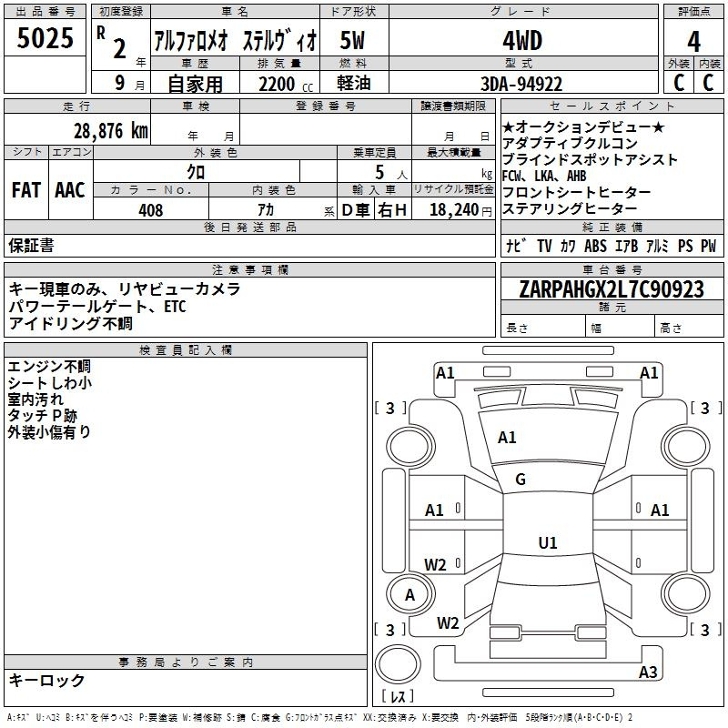Select the キーロック office notice
The height and width of the screenshot is (728, 728).
tap(46, 680)
